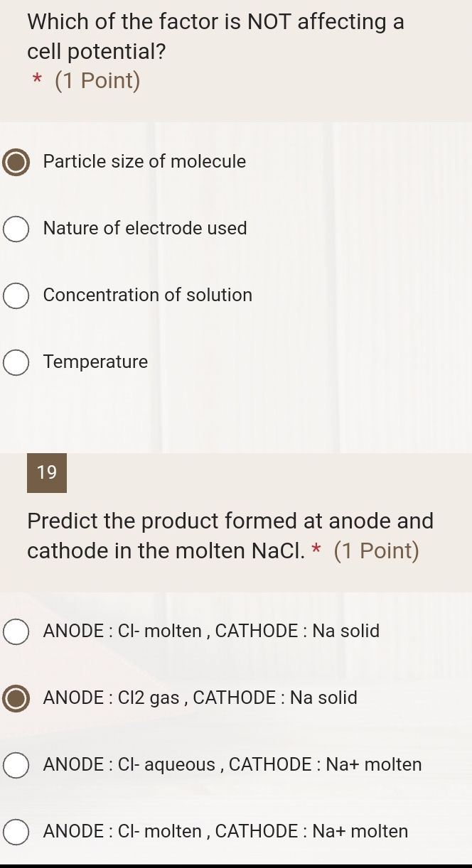Choose radio for 'Cl- molten, Na+ molten'
Image resolution: width=472 pixels, height=868 pixels.
click(x=16, y=832)
